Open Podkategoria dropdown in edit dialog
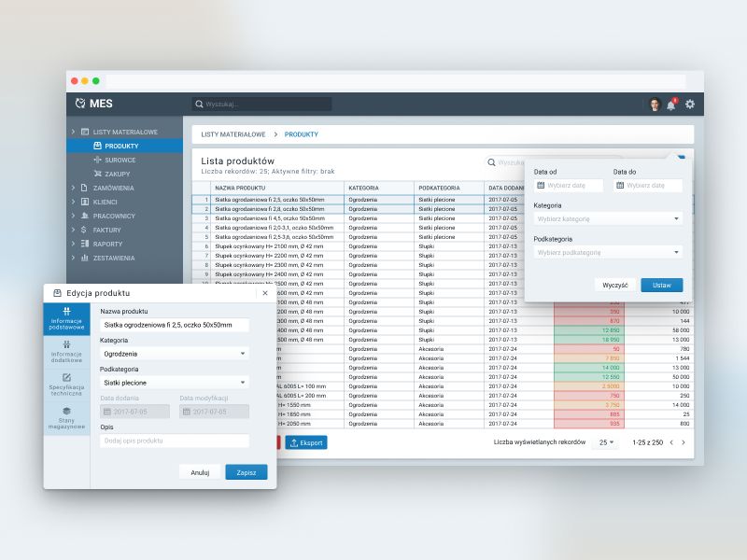This screenshot has height=560, width=747. click(175, 383)
